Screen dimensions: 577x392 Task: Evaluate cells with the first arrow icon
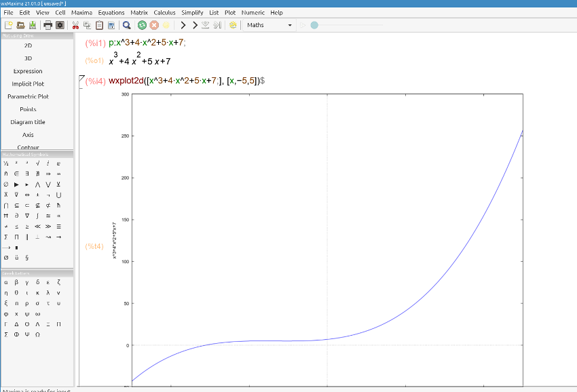click(182, 25)
